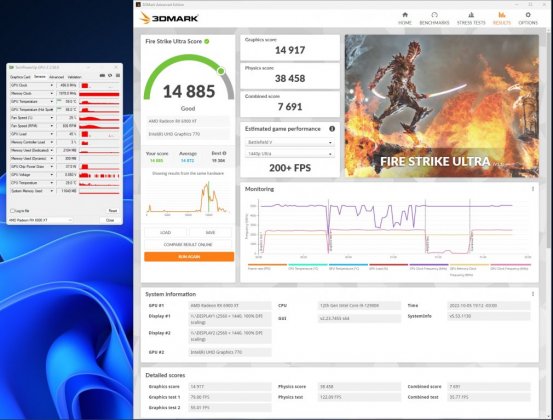553x420 pixels.
Task: Open the Stress Tests section
Action: (471, 18)
